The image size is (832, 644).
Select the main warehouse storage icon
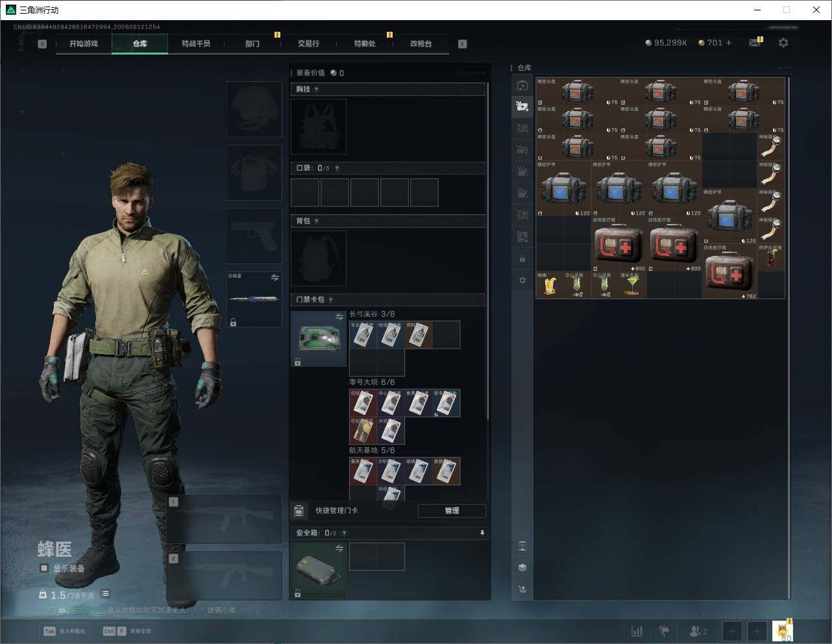pos(522,86)
